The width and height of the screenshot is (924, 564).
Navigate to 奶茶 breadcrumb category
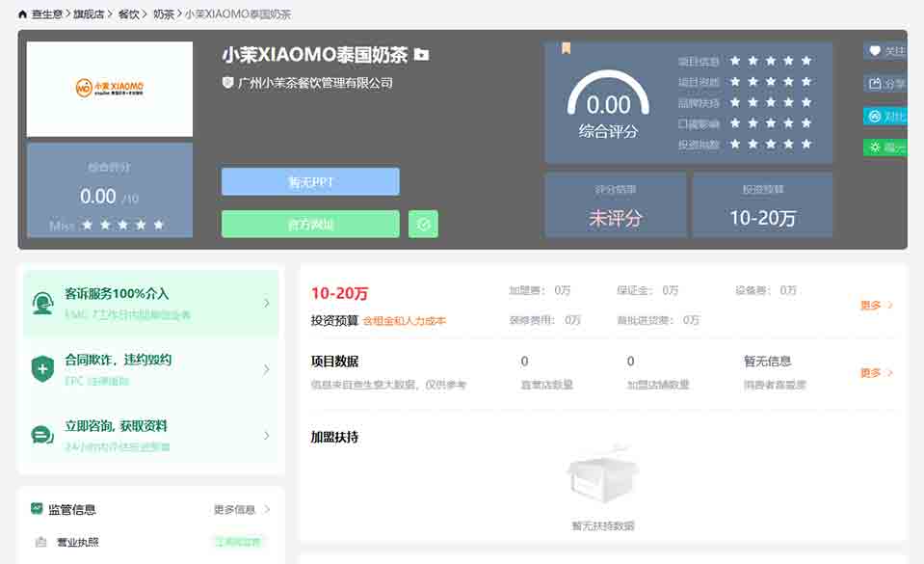click(x=163, y=14)
